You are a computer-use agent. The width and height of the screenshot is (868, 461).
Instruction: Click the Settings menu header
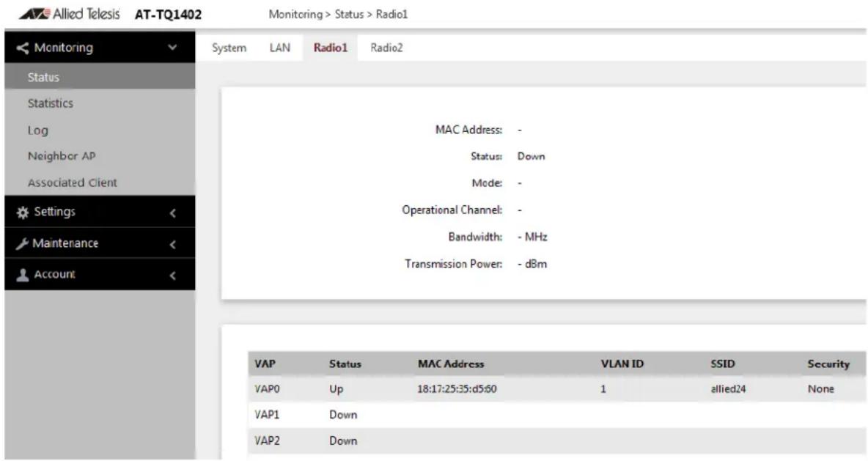pos(100,212)
